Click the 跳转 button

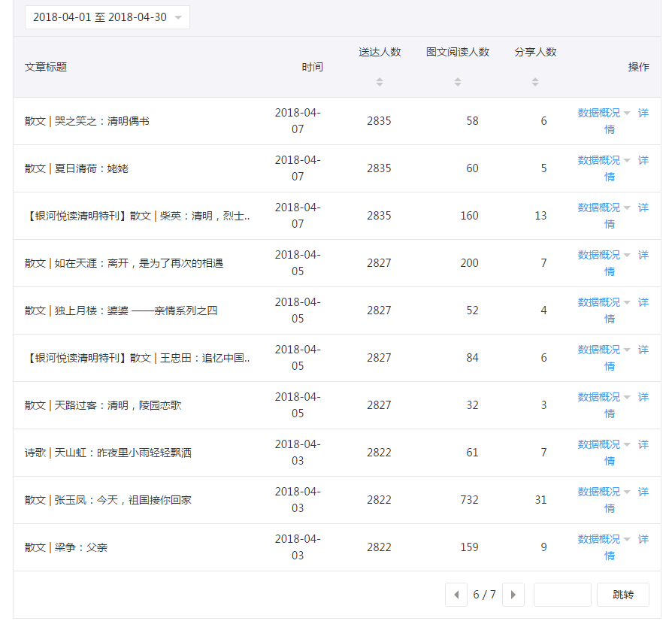[x=623, y=595]
